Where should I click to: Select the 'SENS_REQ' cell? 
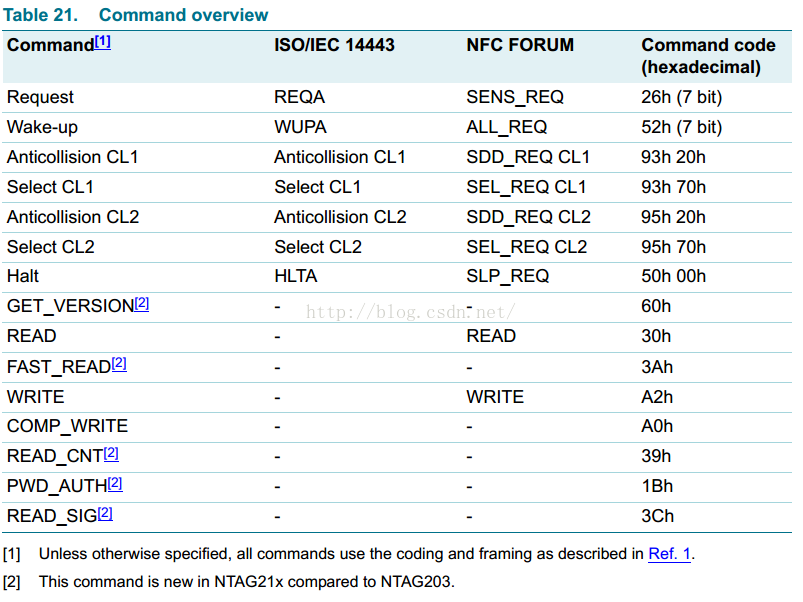(x=515, y=97)
